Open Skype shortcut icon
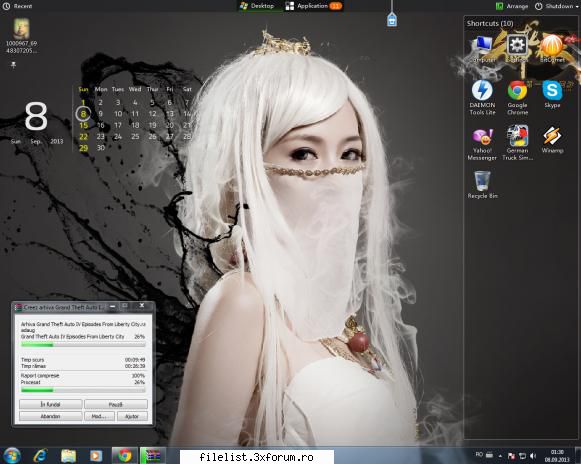This screenshot has width=581, height=464. click(552, 94)
